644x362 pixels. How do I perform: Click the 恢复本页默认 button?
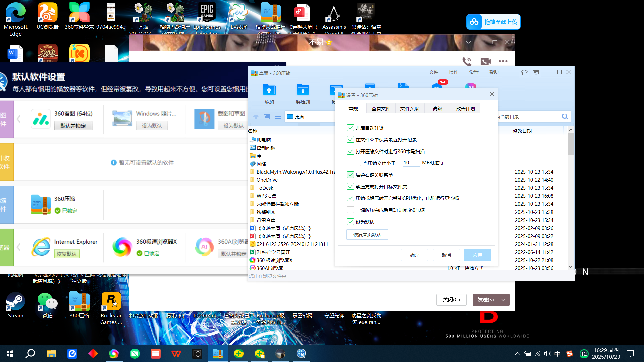coord(367,235)
